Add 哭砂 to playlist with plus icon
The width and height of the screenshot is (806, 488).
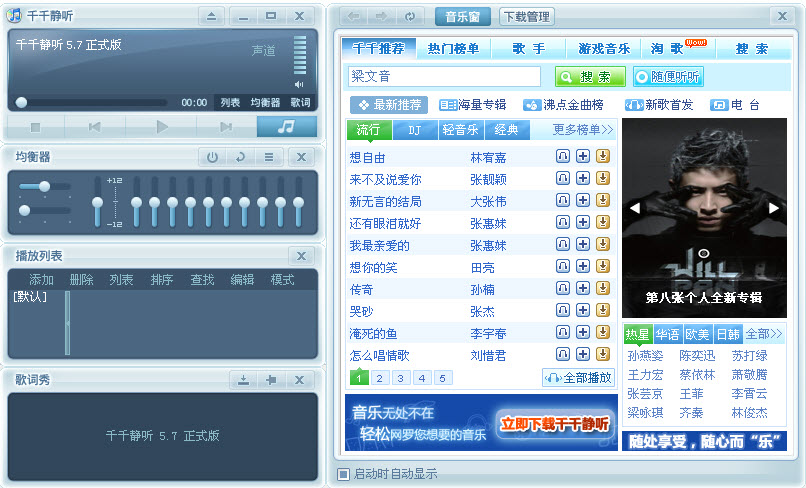pos(583,310)
